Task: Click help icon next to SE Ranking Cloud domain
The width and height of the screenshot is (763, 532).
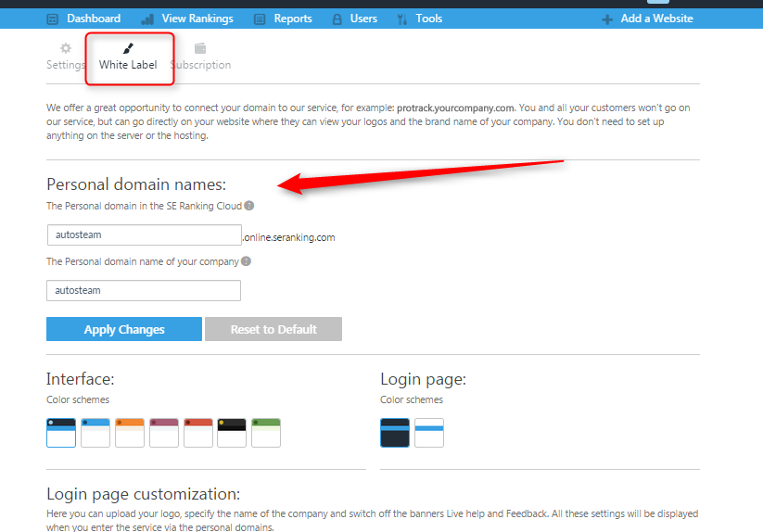Action: (249, 206)
